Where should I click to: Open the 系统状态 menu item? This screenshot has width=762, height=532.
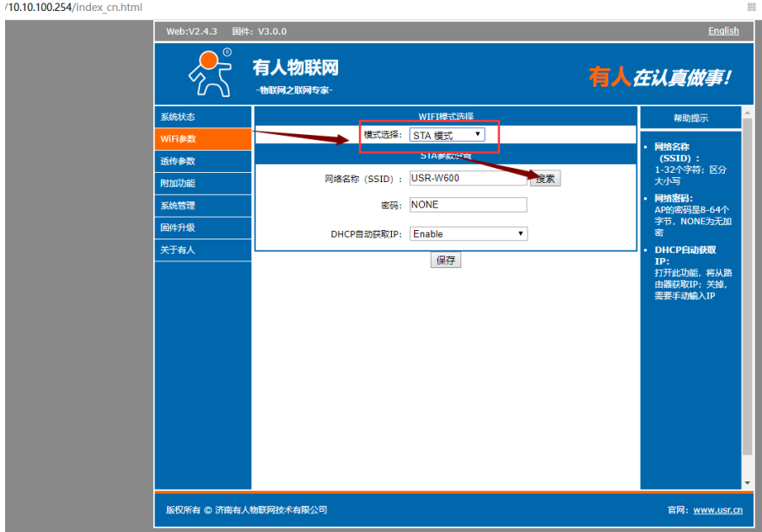(x=202, y=117)
